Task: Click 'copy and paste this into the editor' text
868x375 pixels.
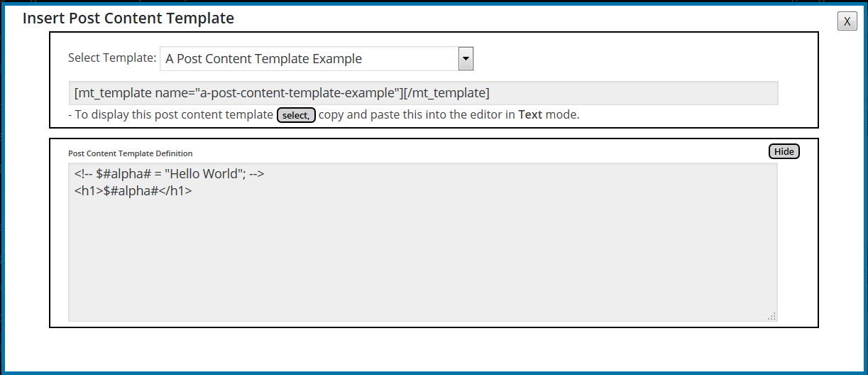Action: point(417,114)
